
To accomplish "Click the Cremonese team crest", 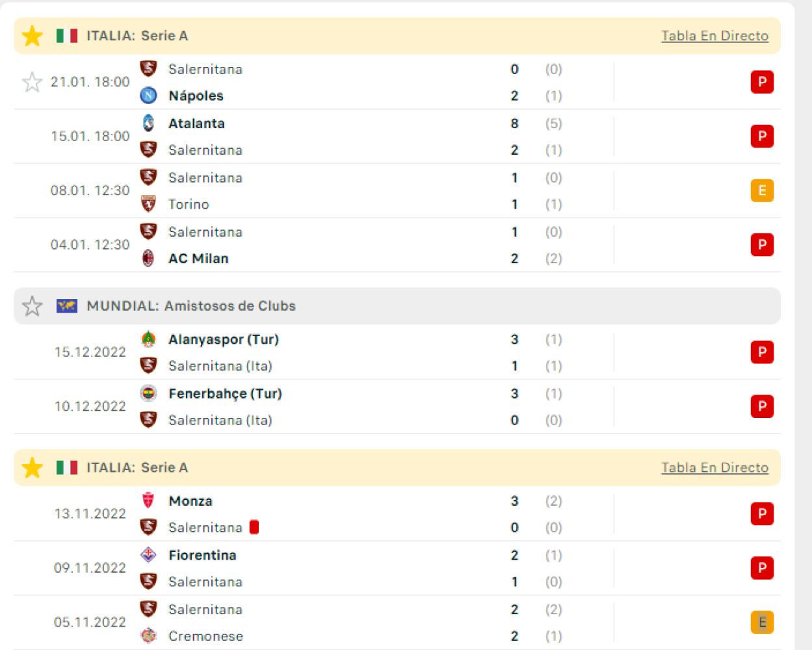I will (148, 636).
